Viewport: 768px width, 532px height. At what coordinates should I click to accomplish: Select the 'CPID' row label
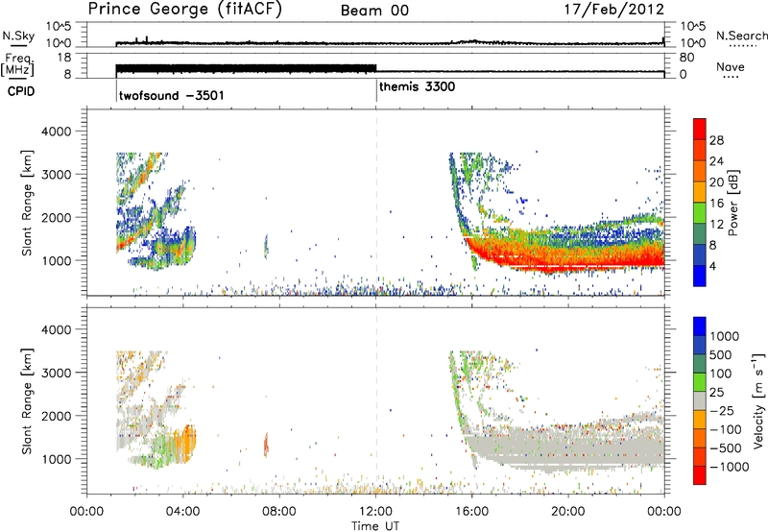tap(21, 91)
